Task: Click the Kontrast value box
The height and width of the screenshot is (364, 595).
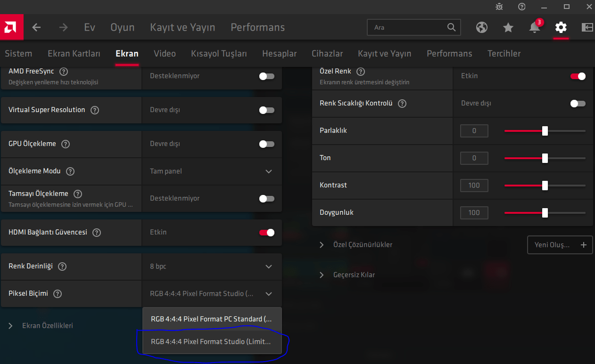Action: point(474,186)
